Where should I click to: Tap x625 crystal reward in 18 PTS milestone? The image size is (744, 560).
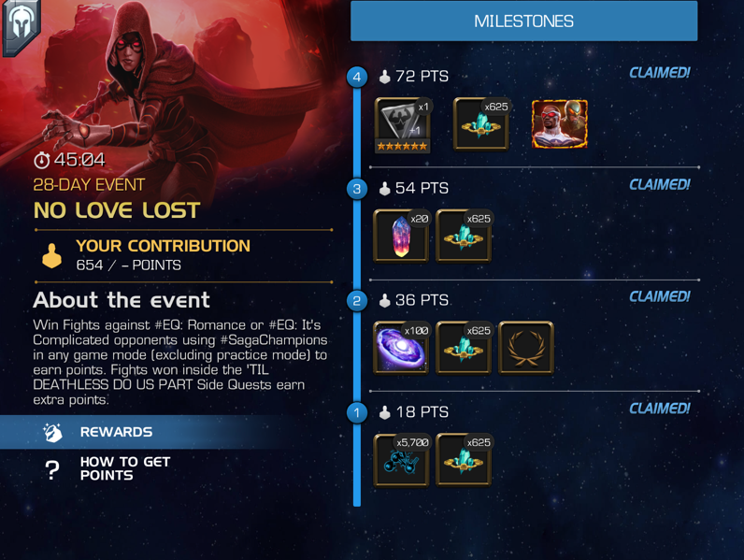tap(464, 460)
